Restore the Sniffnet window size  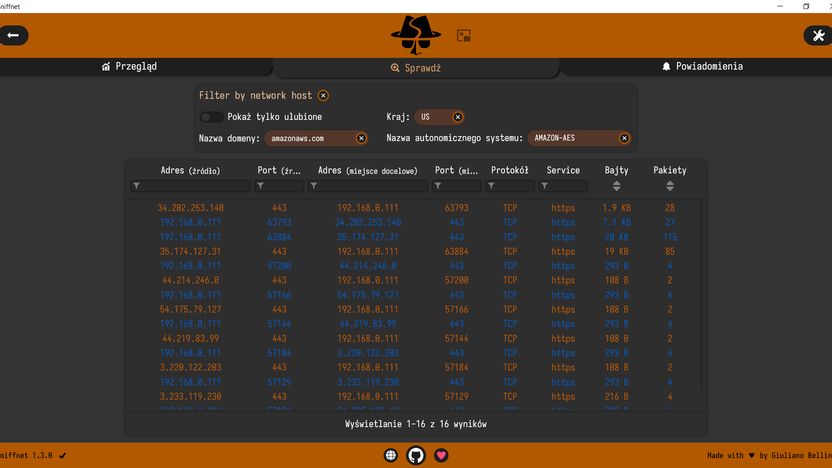[x=806, y=6]
